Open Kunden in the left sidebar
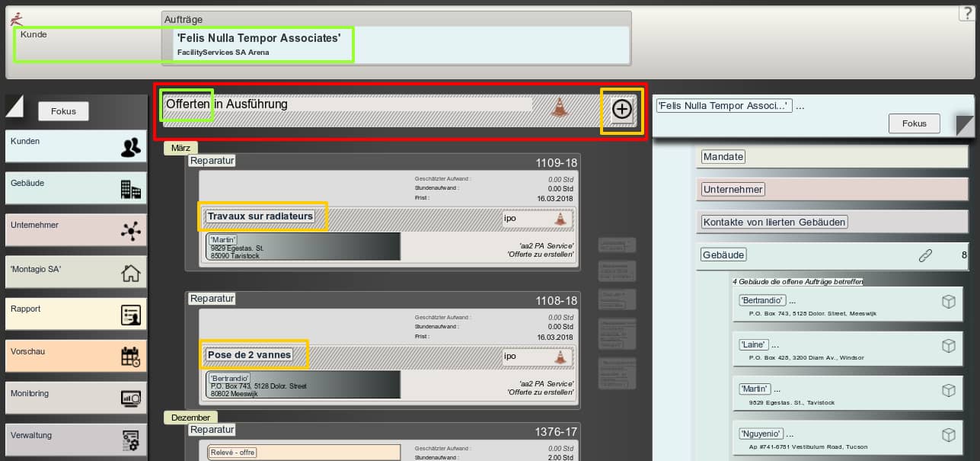This screenshot has width=980, height=461. (x=75, y=146)
